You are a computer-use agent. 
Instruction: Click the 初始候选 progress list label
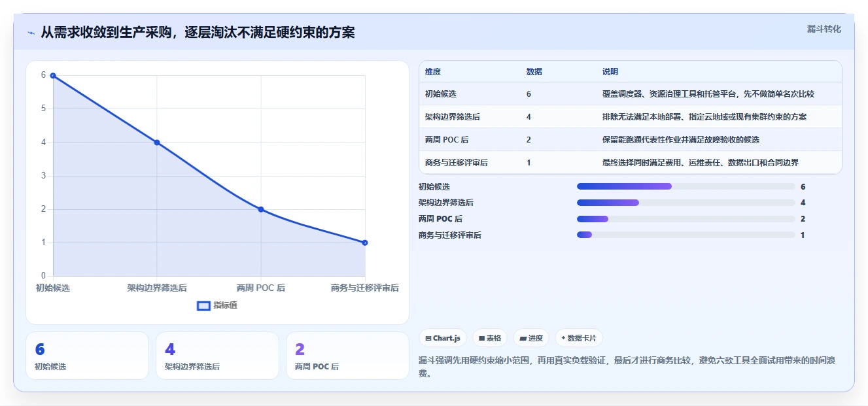(434, 187)
